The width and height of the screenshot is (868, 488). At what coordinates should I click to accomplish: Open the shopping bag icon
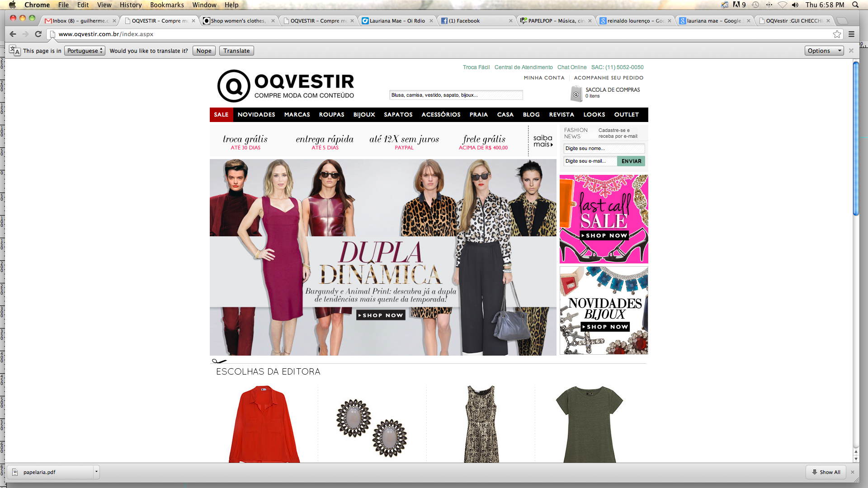576,94
